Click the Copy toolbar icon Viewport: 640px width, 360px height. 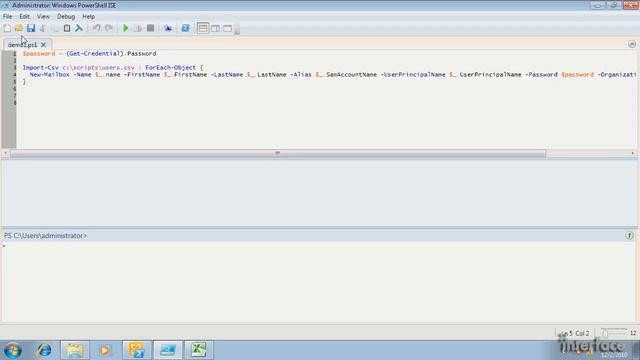click(55, 28)
